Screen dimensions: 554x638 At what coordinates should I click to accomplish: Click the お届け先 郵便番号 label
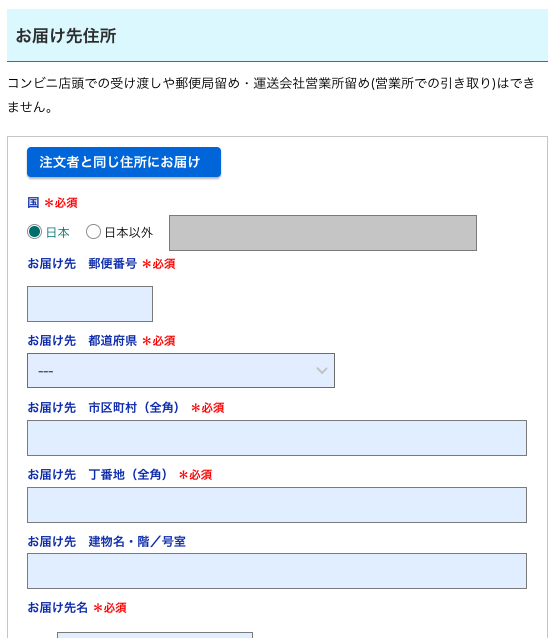[x=82, y=264]
